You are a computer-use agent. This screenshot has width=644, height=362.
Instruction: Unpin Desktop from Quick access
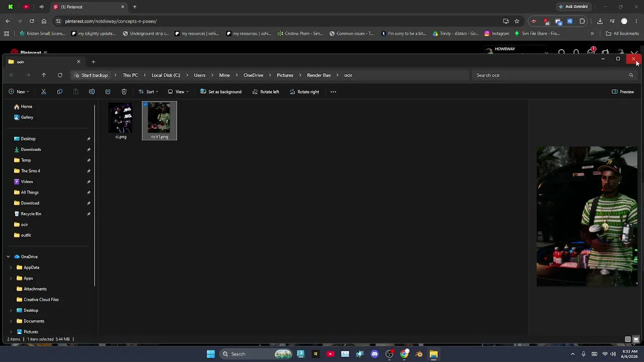click(x=89, y=139)
